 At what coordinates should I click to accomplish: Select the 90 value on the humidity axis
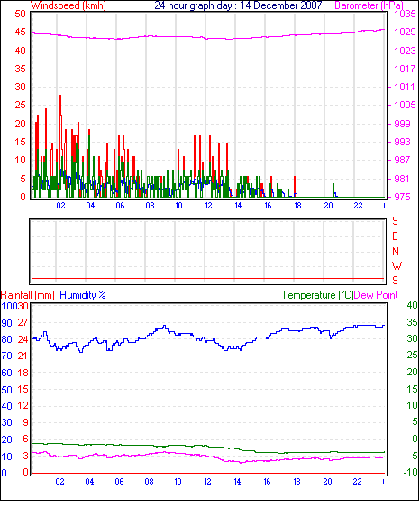point(7,323)
